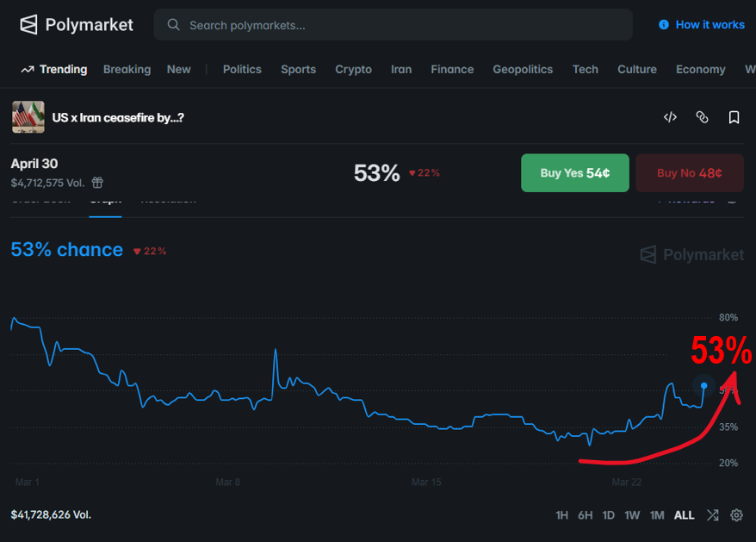Click the Polymarket logo icon
This screenshot has height=542, width=756.
pos(29,25)
